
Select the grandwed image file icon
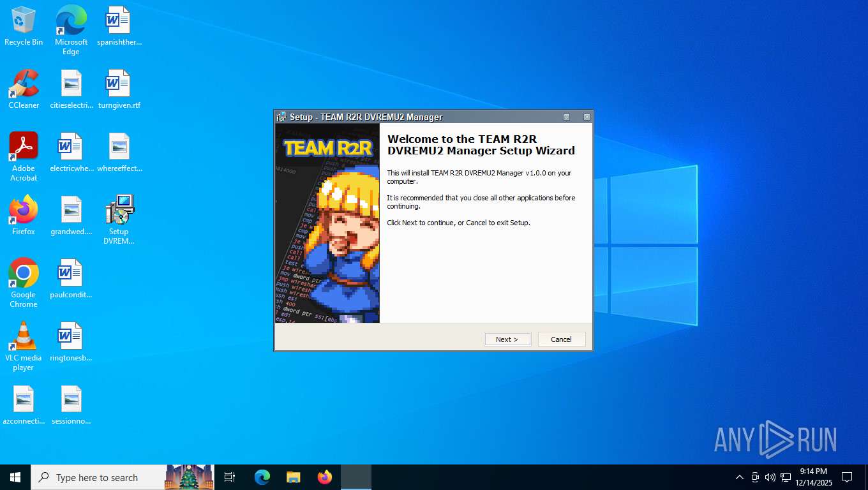pyautogui.click(x=71, y=216)
